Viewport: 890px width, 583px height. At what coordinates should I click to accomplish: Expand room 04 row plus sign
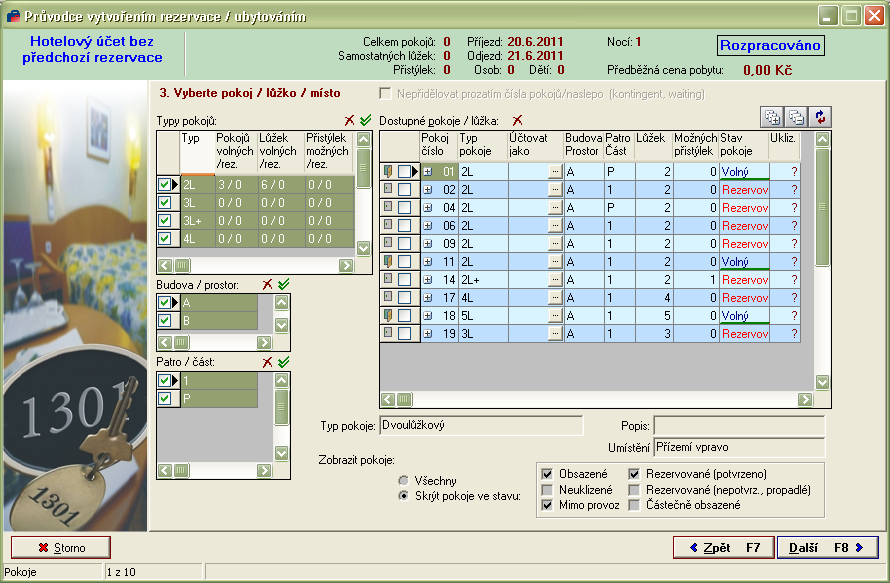pyautogui.click(x=427, y=208)
